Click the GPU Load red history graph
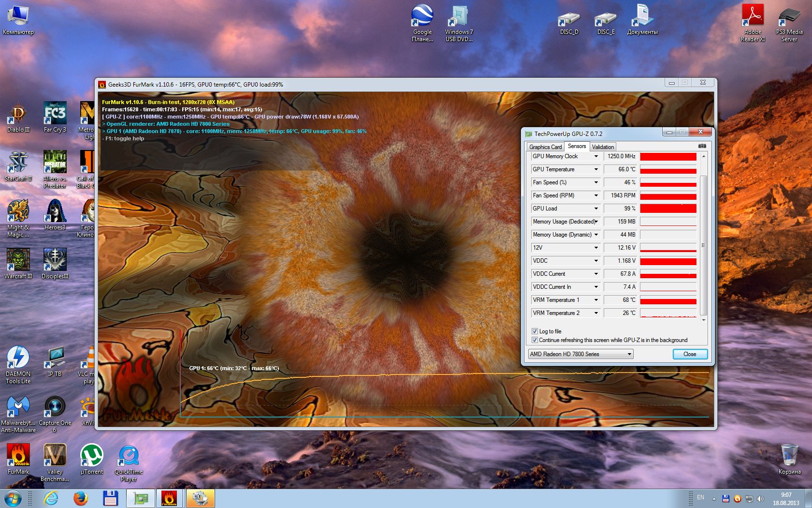 [668, 209]
